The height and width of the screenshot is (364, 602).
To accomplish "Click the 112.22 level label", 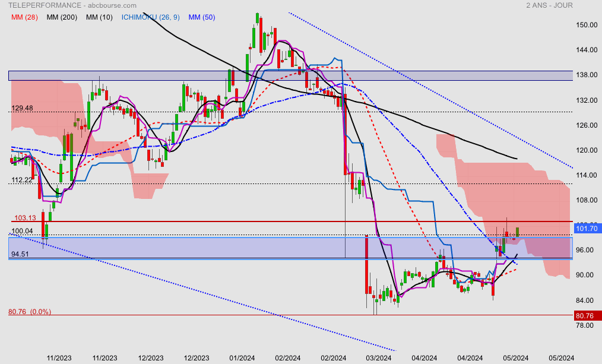I will click(x=23, y=180).
